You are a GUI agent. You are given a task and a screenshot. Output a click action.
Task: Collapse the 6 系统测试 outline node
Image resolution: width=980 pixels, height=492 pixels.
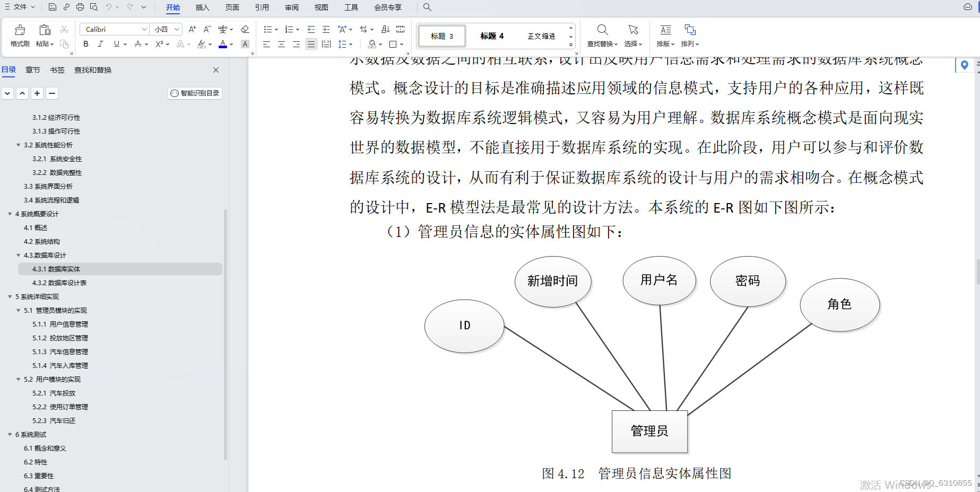(10, 434)
